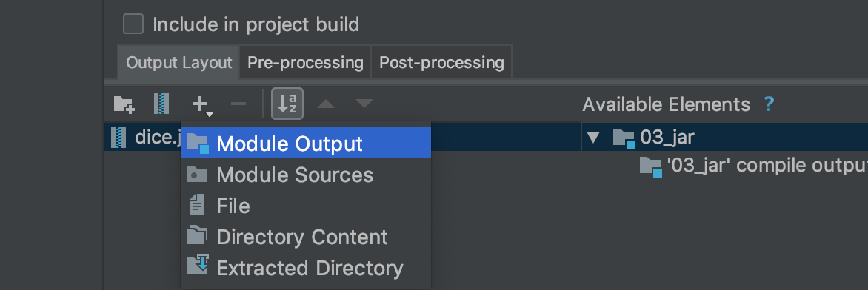
Task: Open the Available Elements help question mark
Action: 768,104
